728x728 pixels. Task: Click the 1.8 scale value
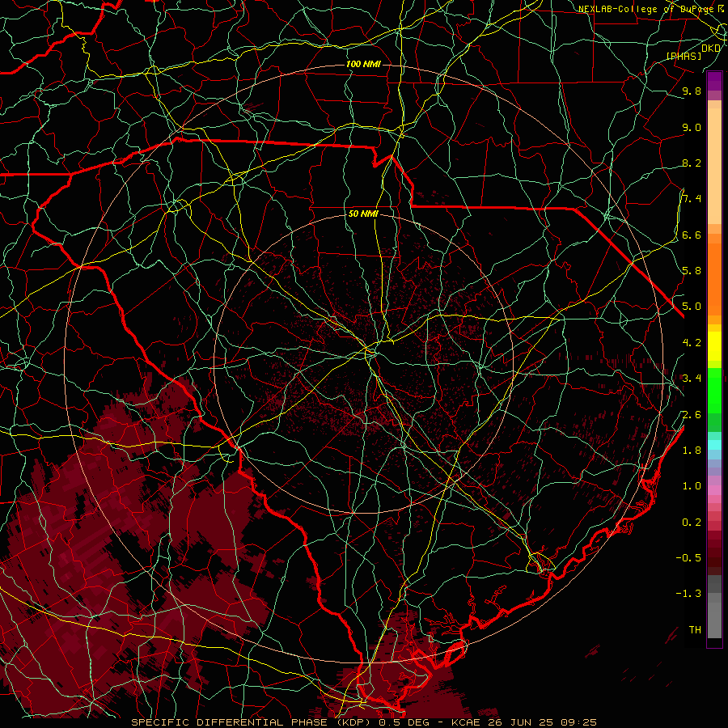692,451
